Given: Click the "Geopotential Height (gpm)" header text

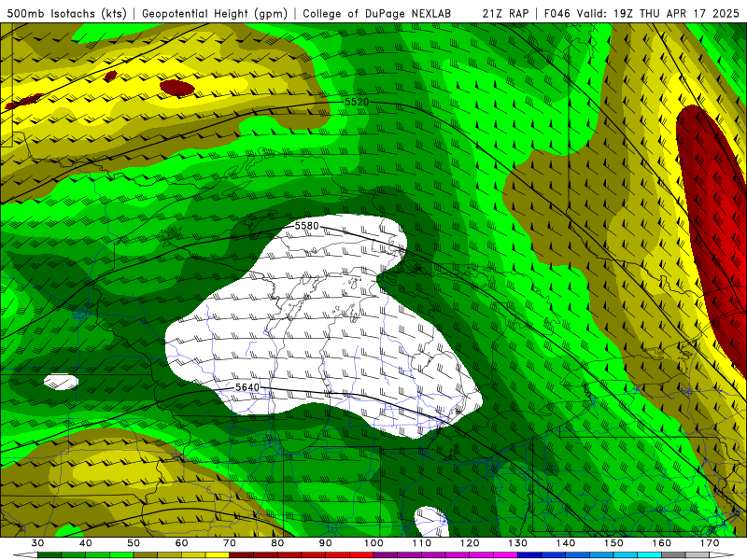Looking at the screenshot, I should (x=215, y=13).
